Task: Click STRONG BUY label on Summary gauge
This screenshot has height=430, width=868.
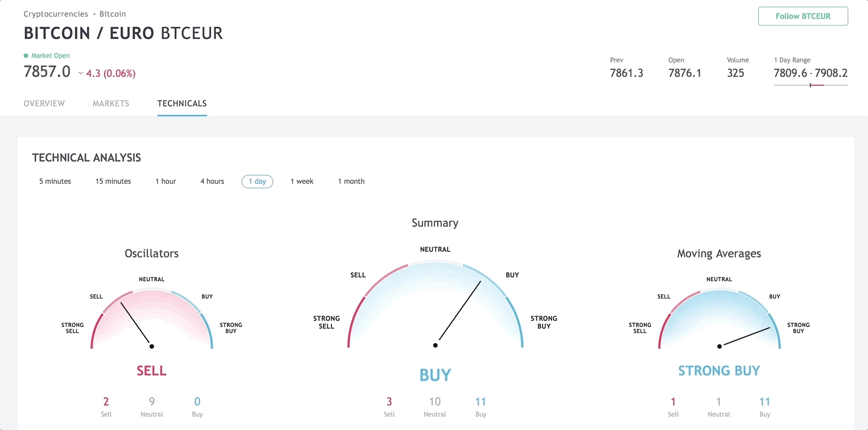Action: (544, 322)
